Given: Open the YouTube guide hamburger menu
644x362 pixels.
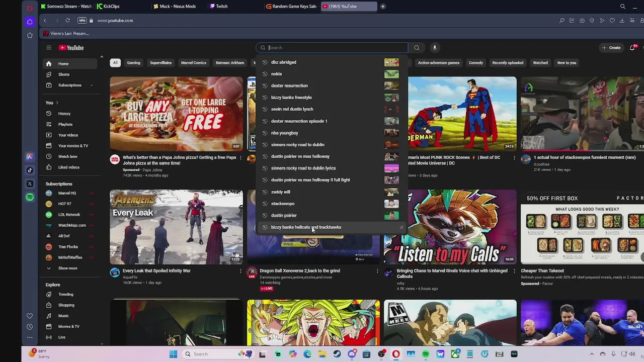Looking at the screenshot, I should click(x=49, y=48).
